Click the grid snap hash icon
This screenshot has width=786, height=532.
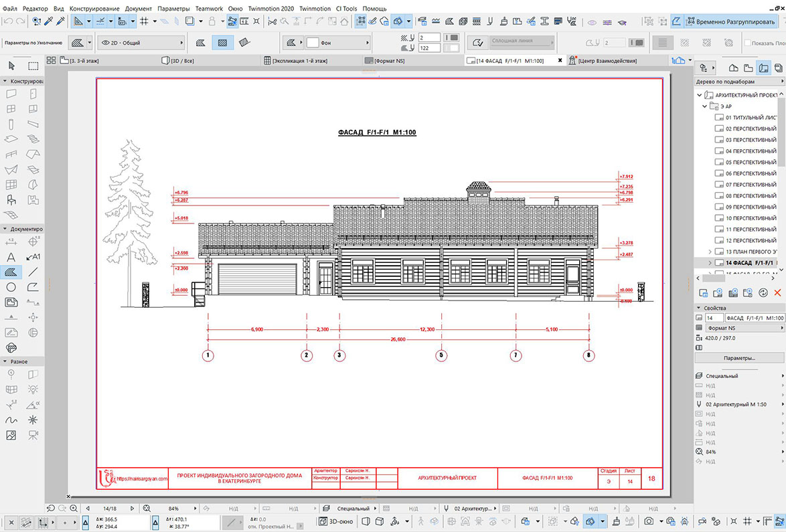[x=145, y=21]
